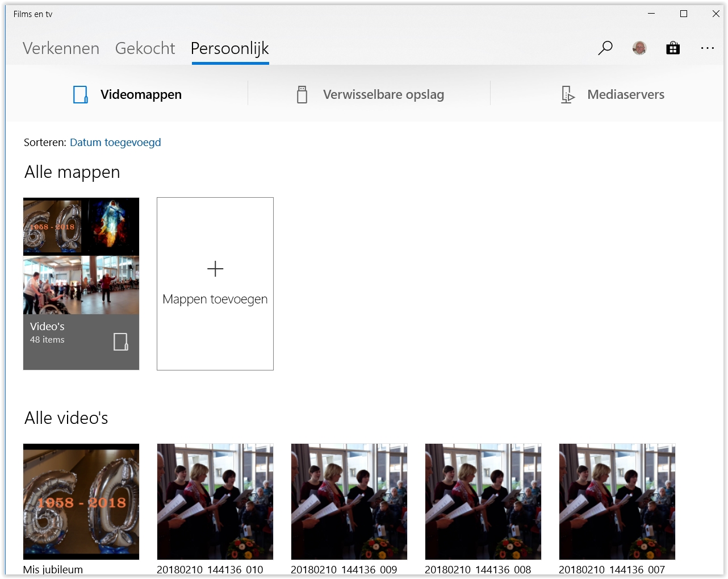This screenshot has width=728, height=579.
Task: Click the Mediaservers device icon
Action: 567,94
